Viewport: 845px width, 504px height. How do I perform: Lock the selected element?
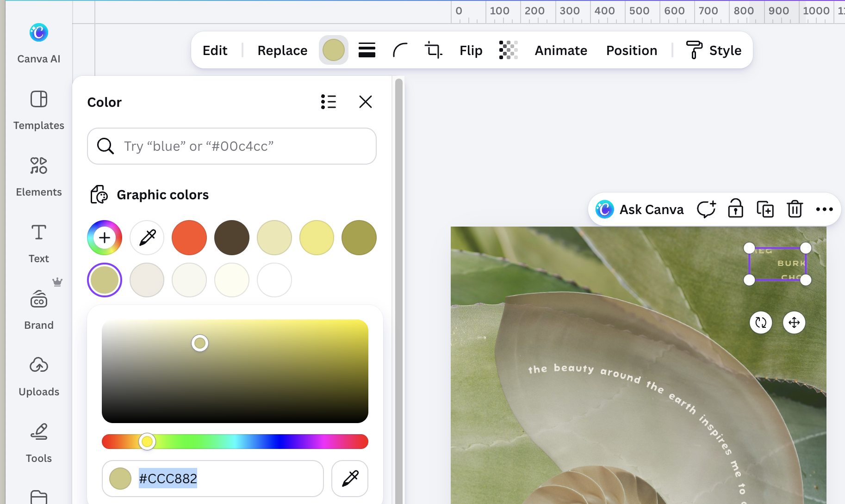(x=735, y=209)
